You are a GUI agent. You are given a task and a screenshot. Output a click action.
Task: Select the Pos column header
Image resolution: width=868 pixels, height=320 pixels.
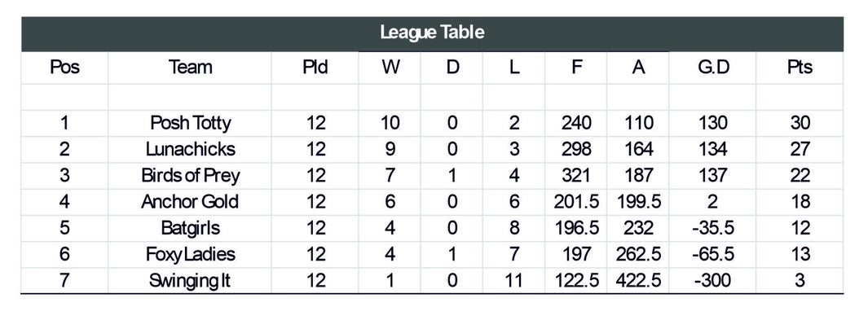64,68
